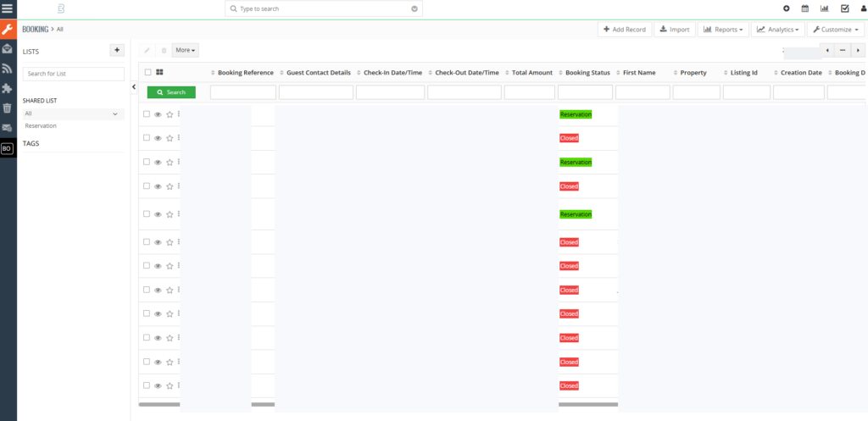Click the grid layout icon in table header

160,72
